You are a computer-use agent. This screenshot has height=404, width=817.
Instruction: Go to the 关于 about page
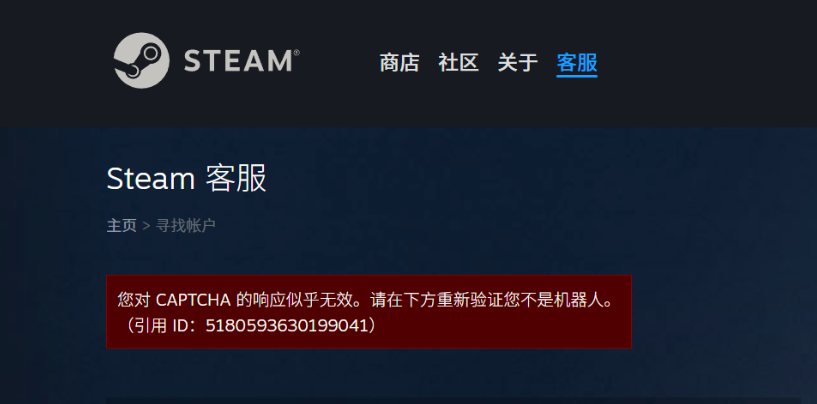point(517,63)
